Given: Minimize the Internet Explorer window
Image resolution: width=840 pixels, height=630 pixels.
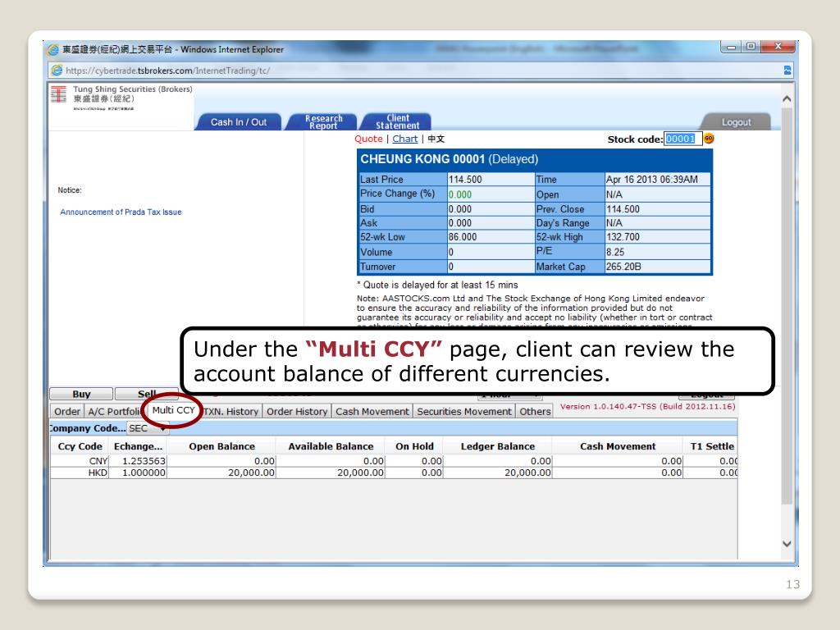Looking at the screenshot, I should point(731,47).
